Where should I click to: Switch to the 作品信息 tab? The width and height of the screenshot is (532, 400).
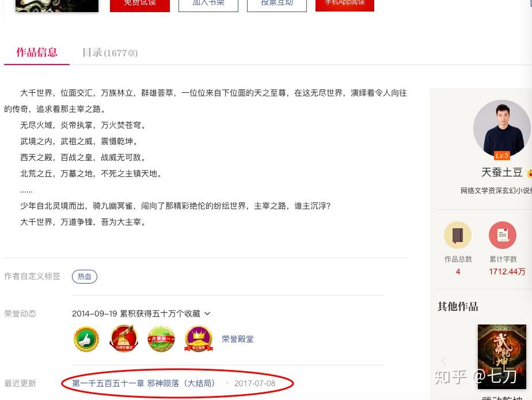tap(37, 52)
